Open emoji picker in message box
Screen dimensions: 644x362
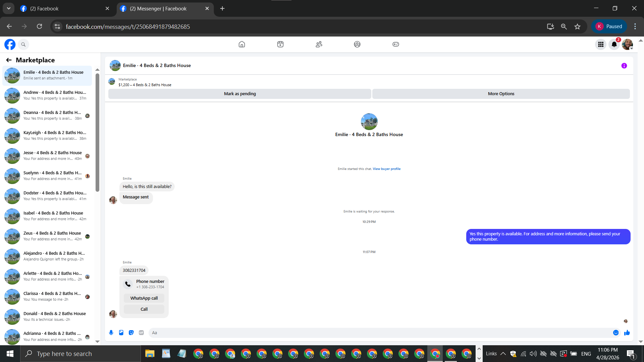tap(616, 333)
